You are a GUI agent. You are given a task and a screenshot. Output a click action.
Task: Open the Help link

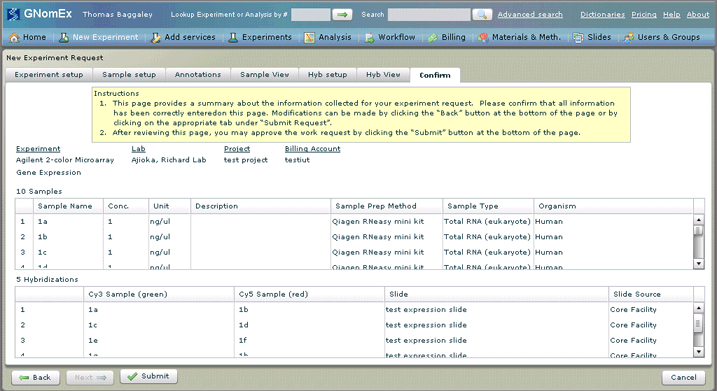[x=671, y=15]
